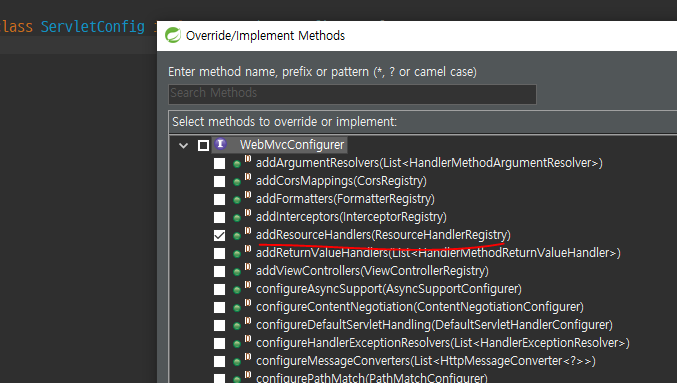The height and width of the screenshot is (383, 677).
Task: Select addInterceptors(InterceptorRegistry) row
Action: 351,217
